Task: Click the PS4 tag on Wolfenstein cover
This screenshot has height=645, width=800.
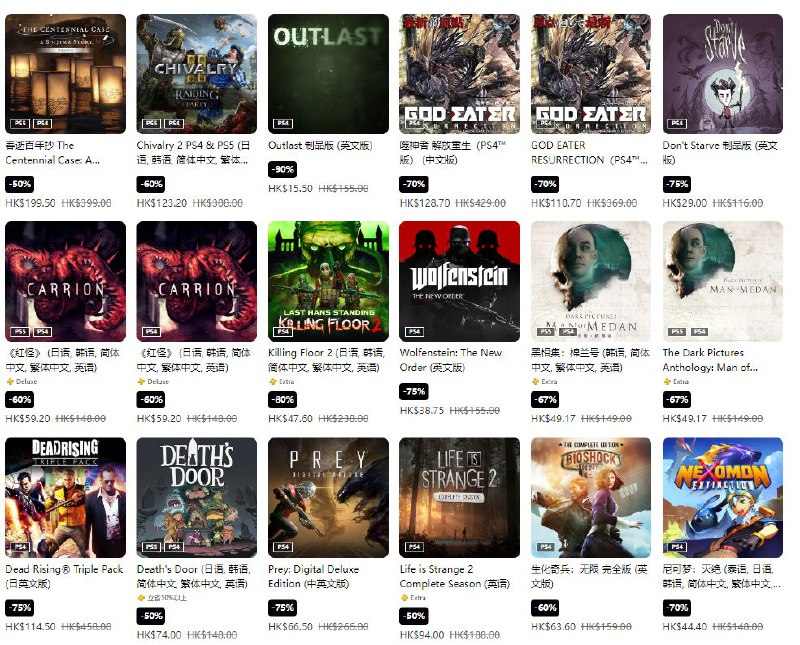Action: coord(414,332)
